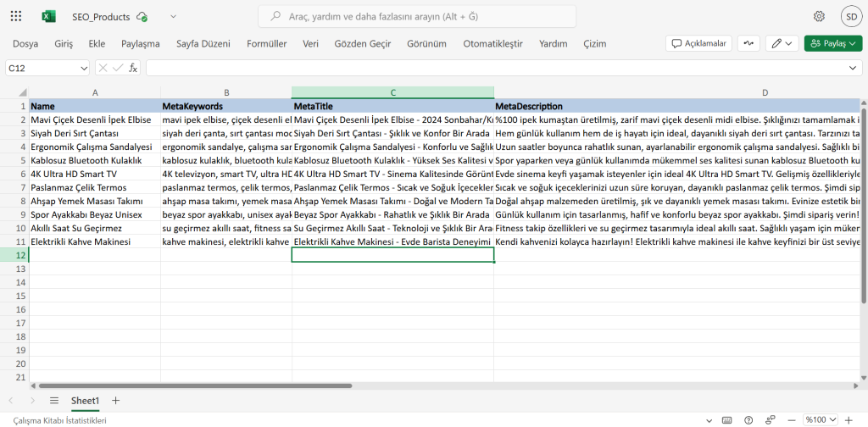Expand the formula bar chevron
This screenshot has width=868, height=427.
tap(852, 68)
